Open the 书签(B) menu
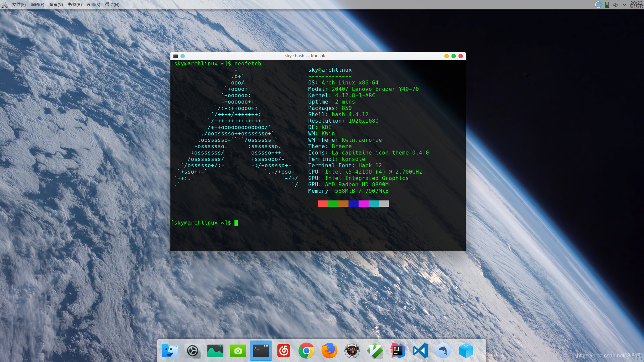The height and width of the screenshot is (362, 644). [75, 5]
